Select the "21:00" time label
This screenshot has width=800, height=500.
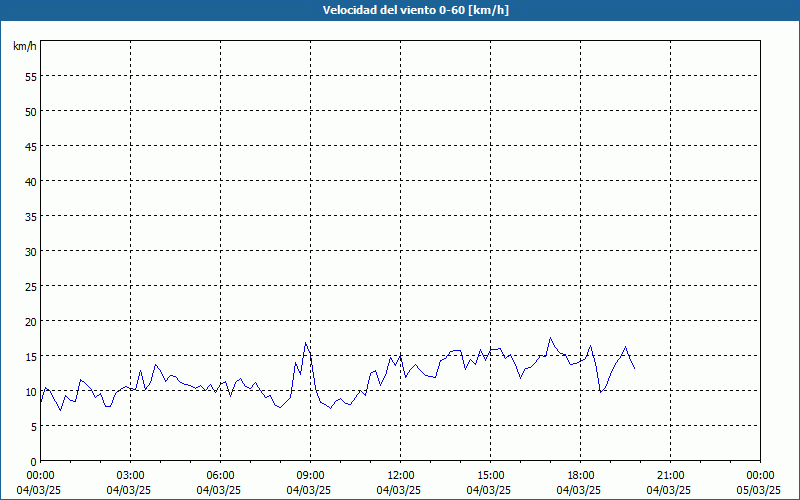pyautogui.click(x=670, y=476)
